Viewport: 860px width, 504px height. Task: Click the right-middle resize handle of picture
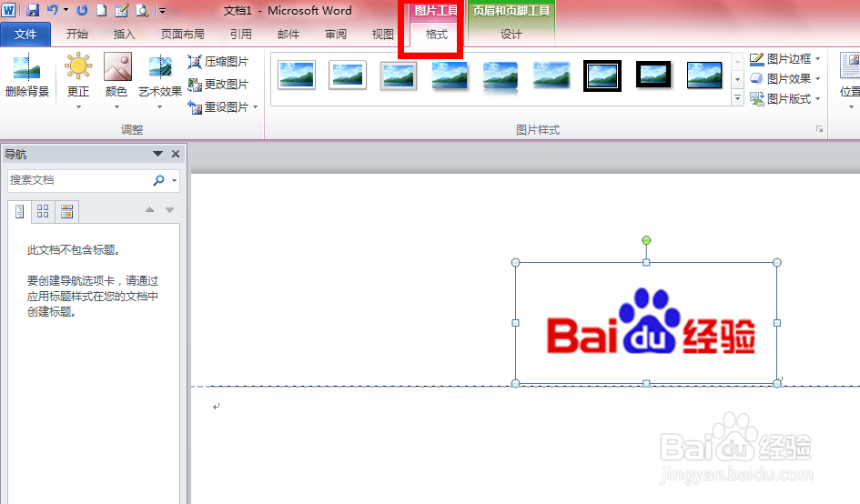point(777,323)
